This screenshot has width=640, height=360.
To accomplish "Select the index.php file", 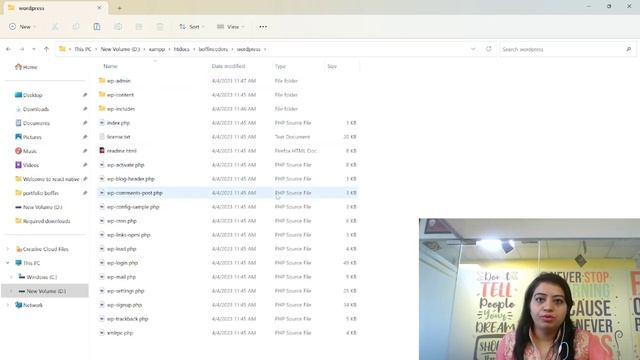I will pyautogui.click(x=118, y=123).
